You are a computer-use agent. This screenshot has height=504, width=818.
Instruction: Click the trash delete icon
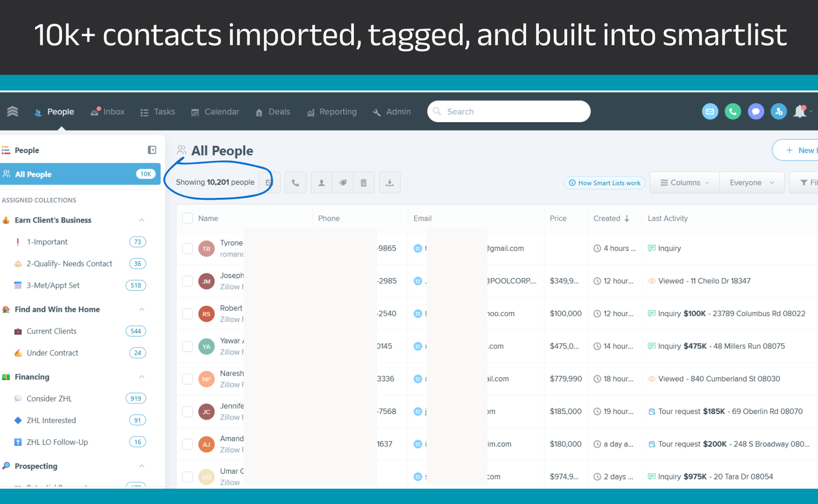coord(363,183)
